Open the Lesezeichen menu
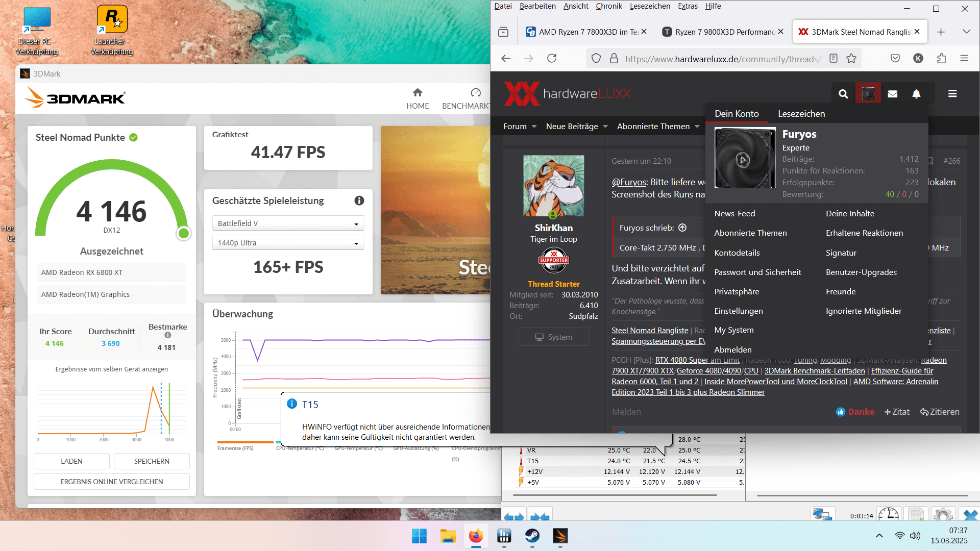This screenshot has width=980, height=551. (650, 6)
